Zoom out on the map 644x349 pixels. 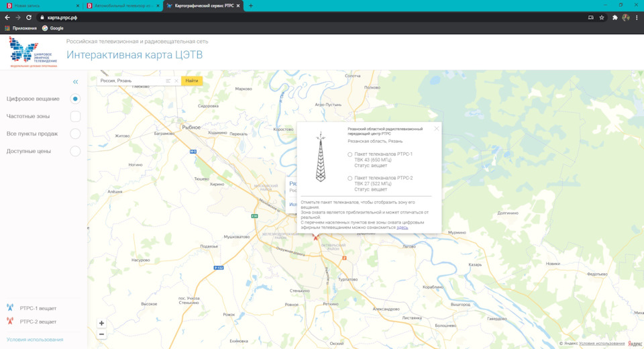[101, 334]
